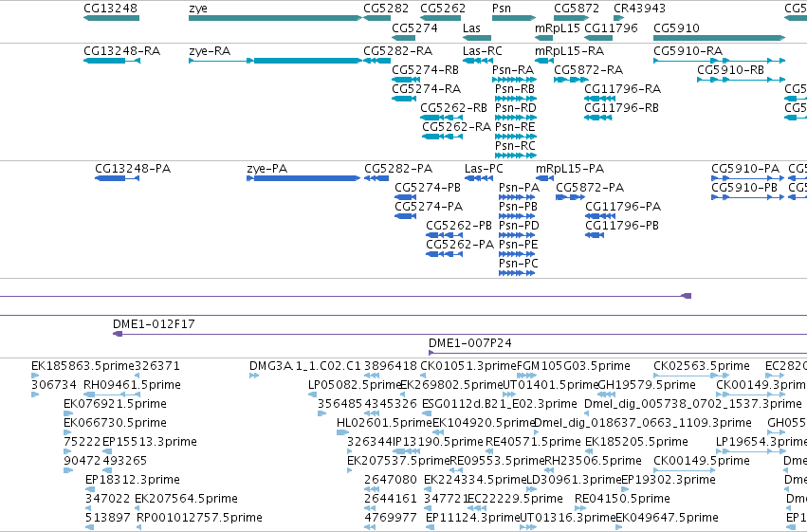Screen dimensions: 807x532
Task: Select the CG5282 gene label
Action: pos(386,9)
